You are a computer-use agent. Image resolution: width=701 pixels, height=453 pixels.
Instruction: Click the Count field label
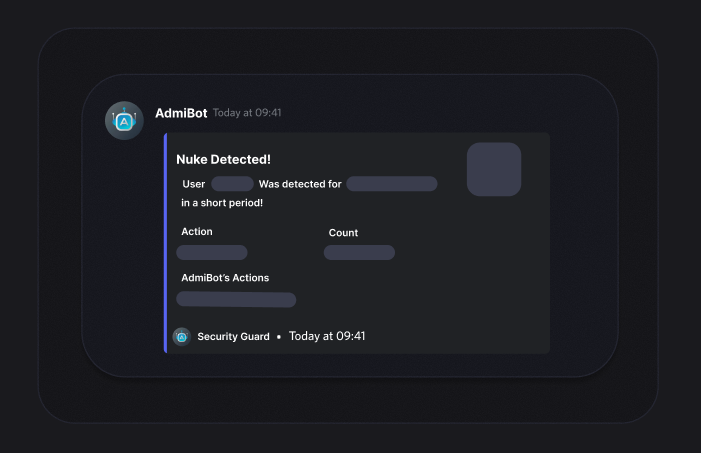tap(343, 233)
